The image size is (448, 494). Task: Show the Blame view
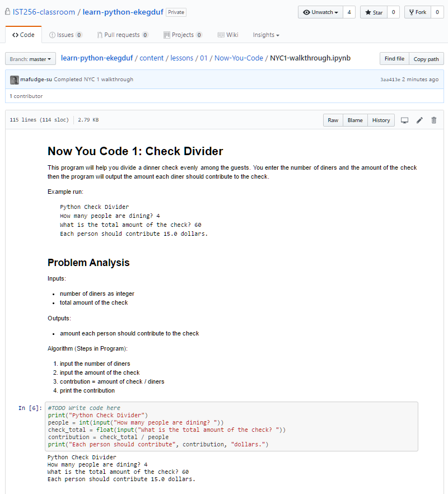click(x=355, y=120)
